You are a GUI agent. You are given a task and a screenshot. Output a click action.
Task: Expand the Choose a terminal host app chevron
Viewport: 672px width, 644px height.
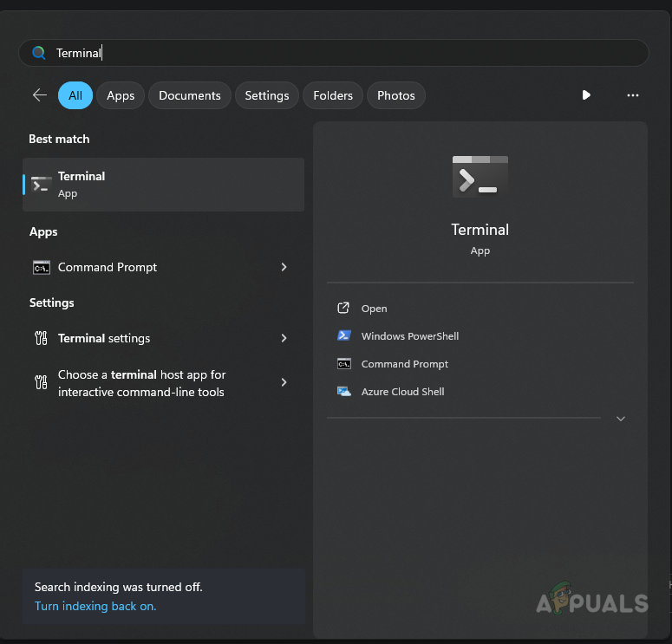[x=284, y=382]
